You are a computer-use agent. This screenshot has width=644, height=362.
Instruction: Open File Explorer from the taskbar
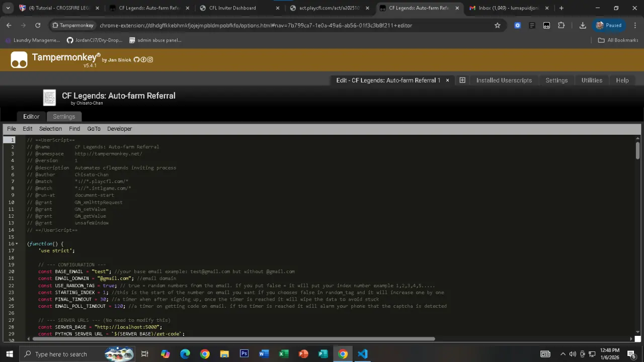pos(224,354)
